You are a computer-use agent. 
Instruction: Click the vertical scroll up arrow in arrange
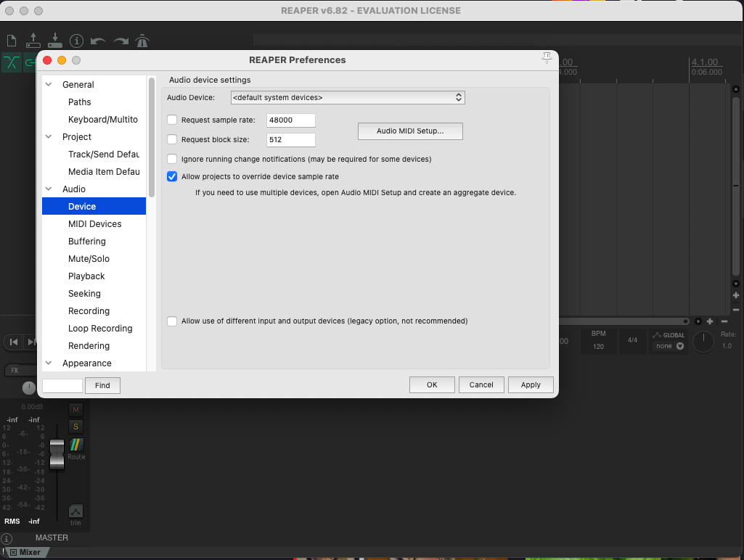[736, 89]
